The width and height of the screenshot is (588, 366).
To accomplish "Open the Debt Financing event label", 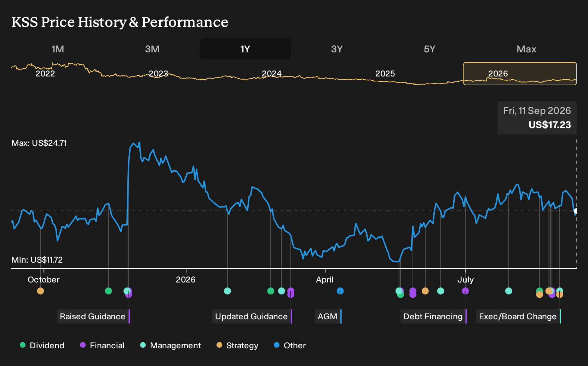I will tap(434, 316).
